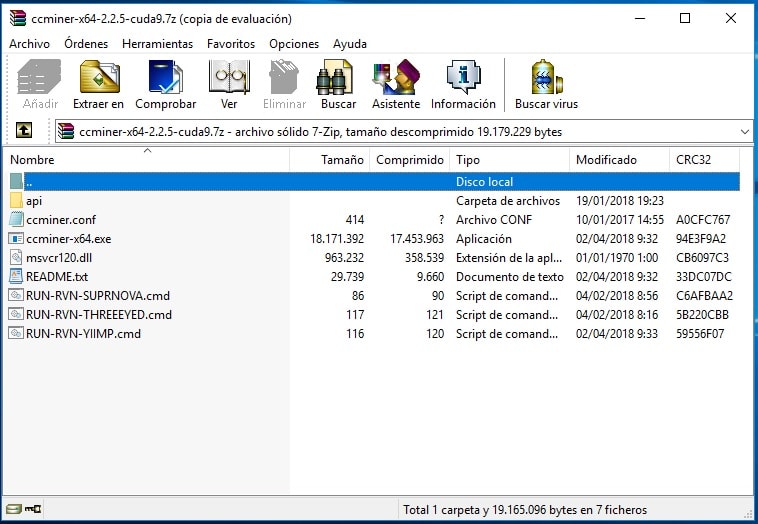758x524 pixels.
Task: Minimize the WinRAR window
Action: [640, 18]
